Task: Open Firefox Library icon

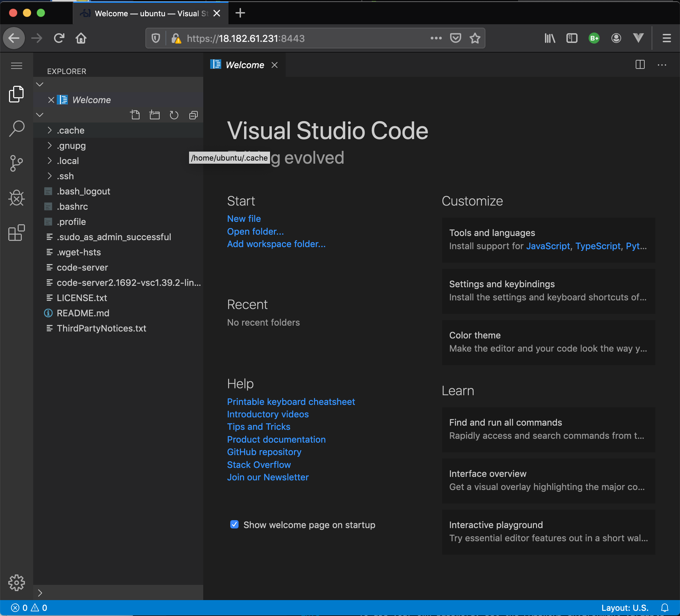Action: tap(549, 38)
